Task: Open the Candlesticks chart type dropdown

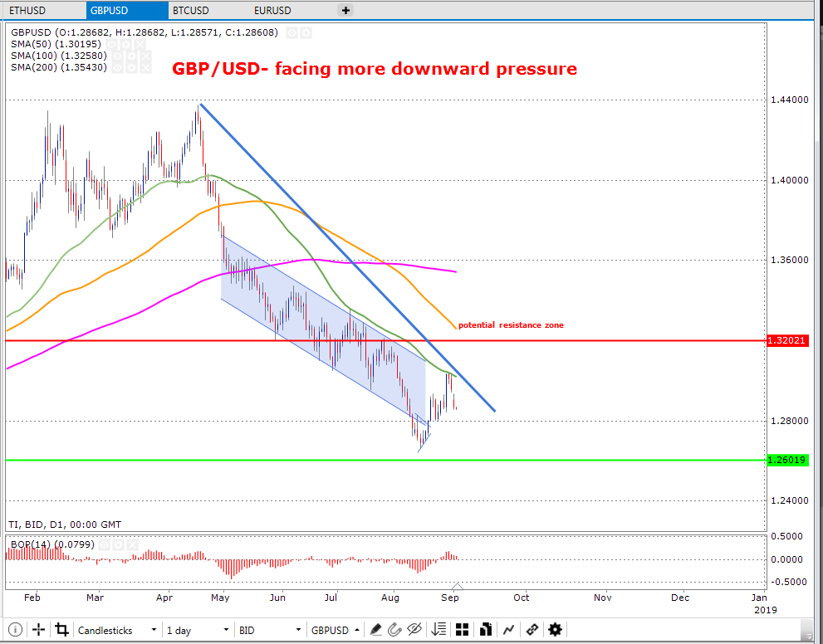Action: pyautogui.click(x=116, y=630)
